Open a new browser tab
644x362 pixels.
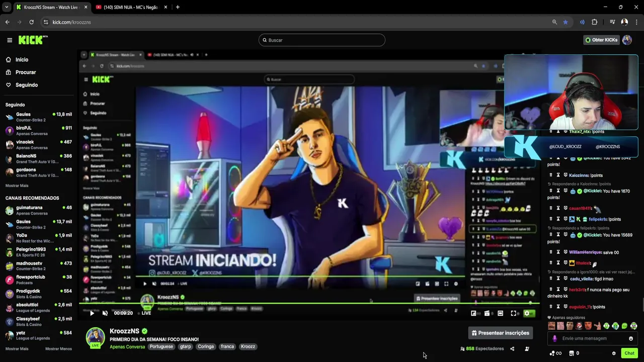pos(178,7)
